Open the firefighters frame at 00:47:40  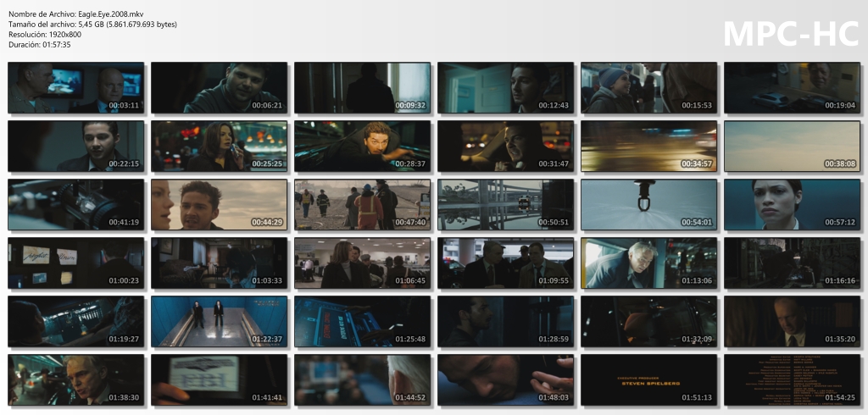point(362,205)
